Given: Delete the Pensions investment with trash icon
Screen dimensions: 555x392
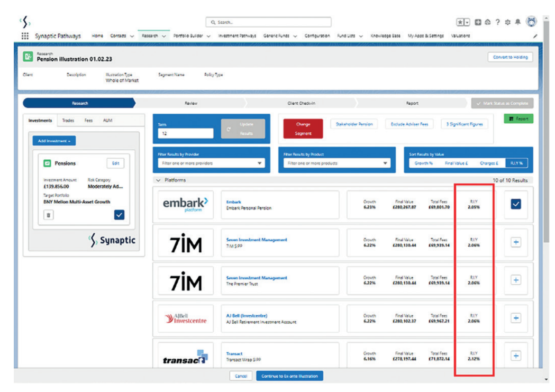Looking at the screenshot, I should [x=49, y=215].
